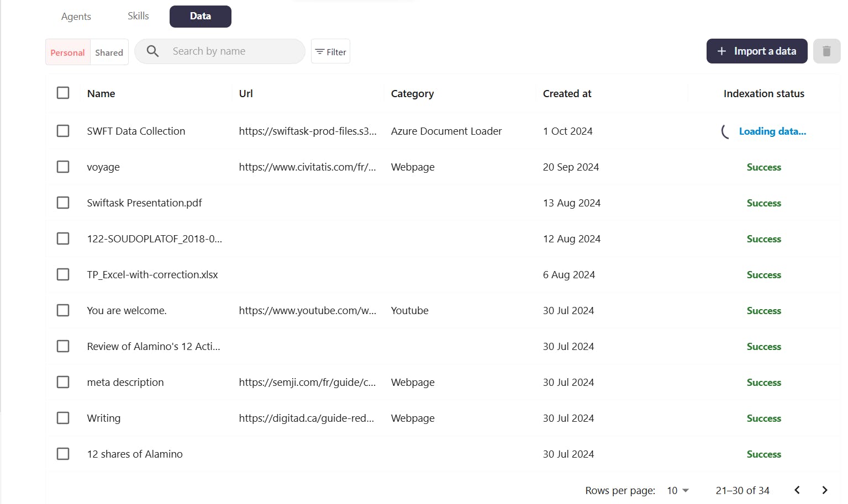The height and width of the screenshot is (504, 848).
Task: Switch to the Agents tab
Action: click(76, 17)
